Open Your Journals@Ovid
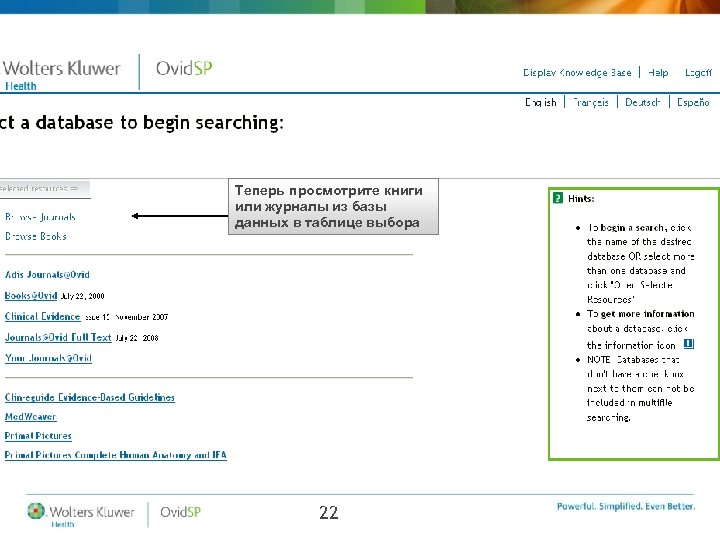 tap(48, 358)
